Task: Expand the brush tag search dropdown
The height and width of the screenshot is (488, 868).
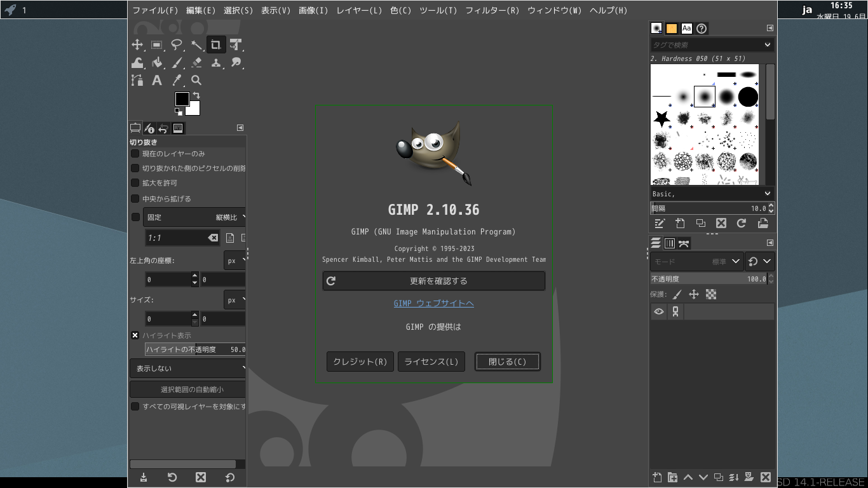Action: coord(767,44)
